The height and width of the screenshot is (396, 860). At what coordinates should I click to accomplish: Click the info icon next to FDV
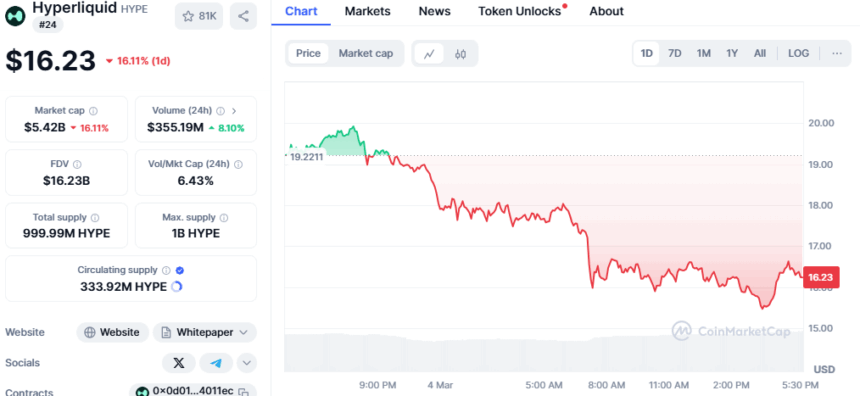click(x=77, y=164)
